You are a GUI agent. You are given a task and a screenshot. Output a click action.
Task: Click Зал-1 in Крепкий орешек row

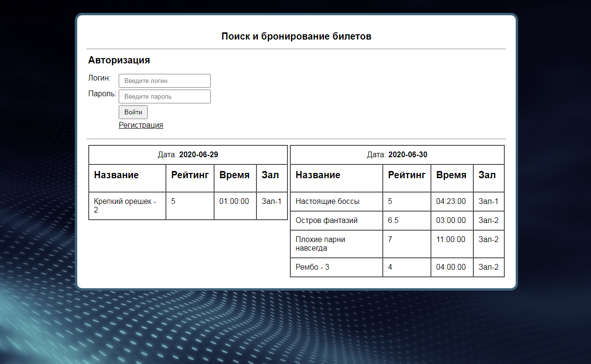272,206
